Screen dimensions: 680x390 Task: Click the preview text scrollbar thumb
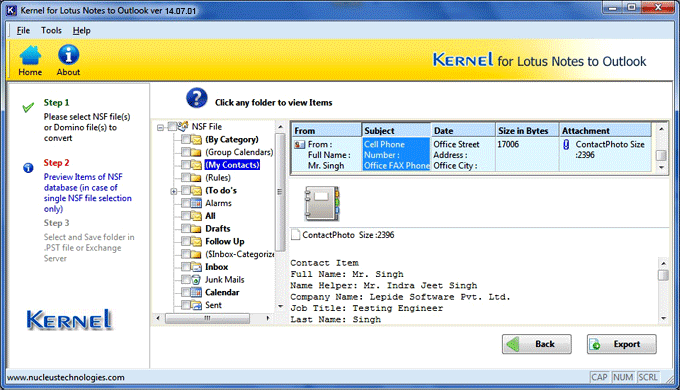[x=664, y=275]
